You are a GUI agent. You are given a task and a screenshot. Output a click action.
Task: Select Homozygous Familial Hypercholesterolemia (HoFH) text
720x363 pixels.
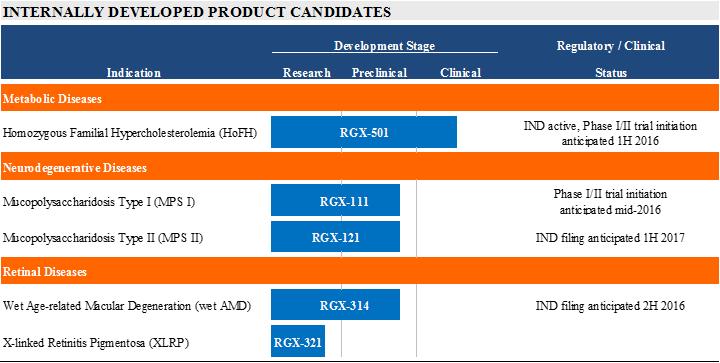tap(130, 133)
